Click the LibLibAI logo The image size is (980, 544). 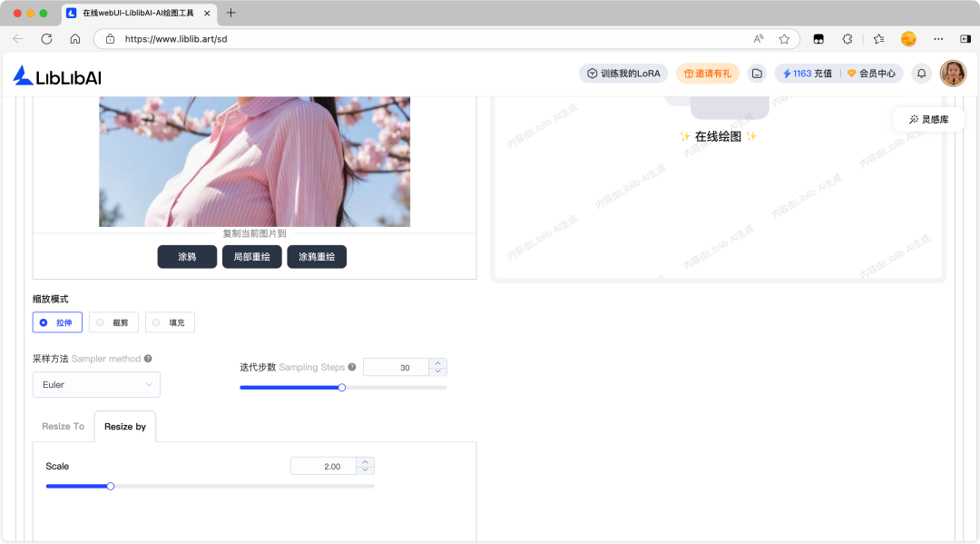(57, 76)
